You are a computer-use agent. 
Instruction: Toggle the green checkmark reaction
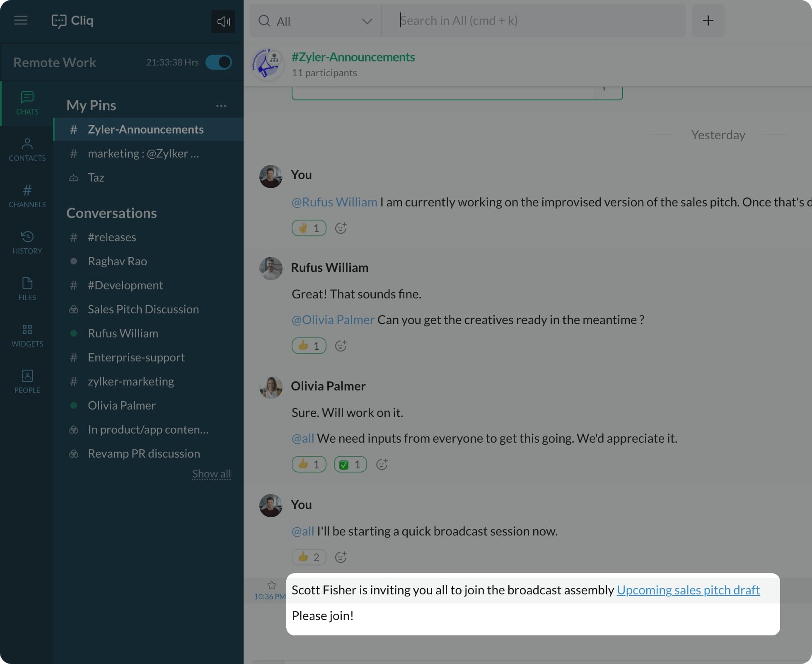pyautogui.click(x=350, y=464)
